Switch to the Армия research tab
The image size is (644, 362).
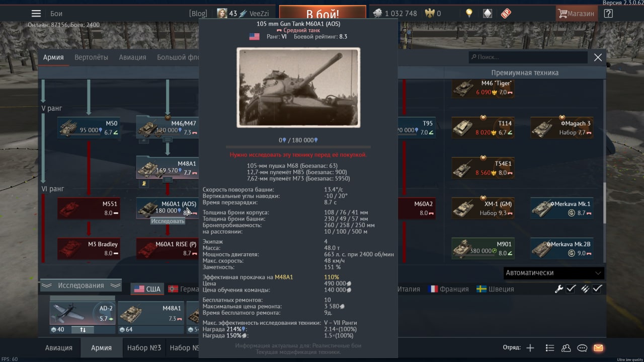tap(53, 57)
